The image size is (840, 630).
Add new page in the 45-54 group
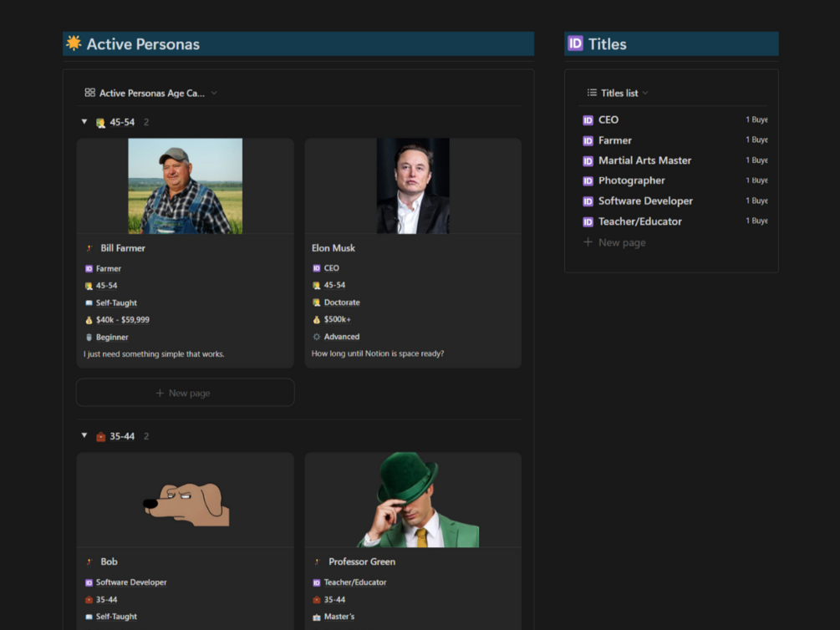coord(186,393)
